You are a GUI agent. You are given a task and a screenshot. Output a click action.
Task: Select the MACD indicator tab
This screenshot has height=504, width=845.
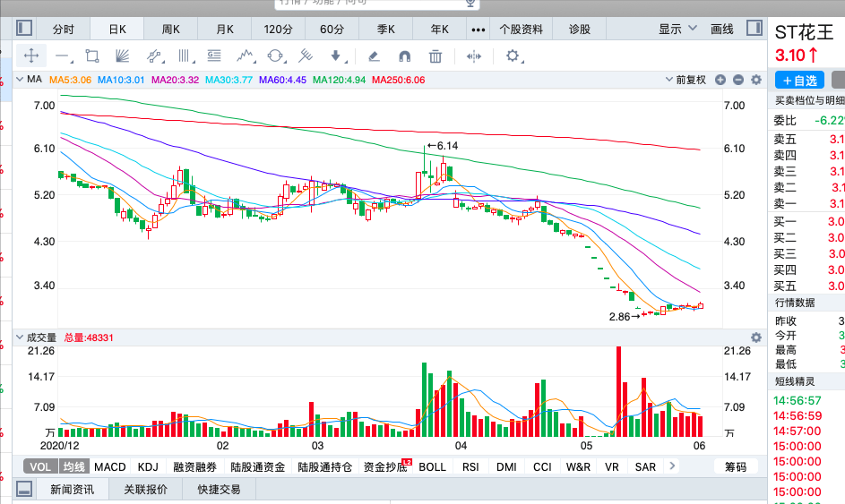click(x=110, y=466)
